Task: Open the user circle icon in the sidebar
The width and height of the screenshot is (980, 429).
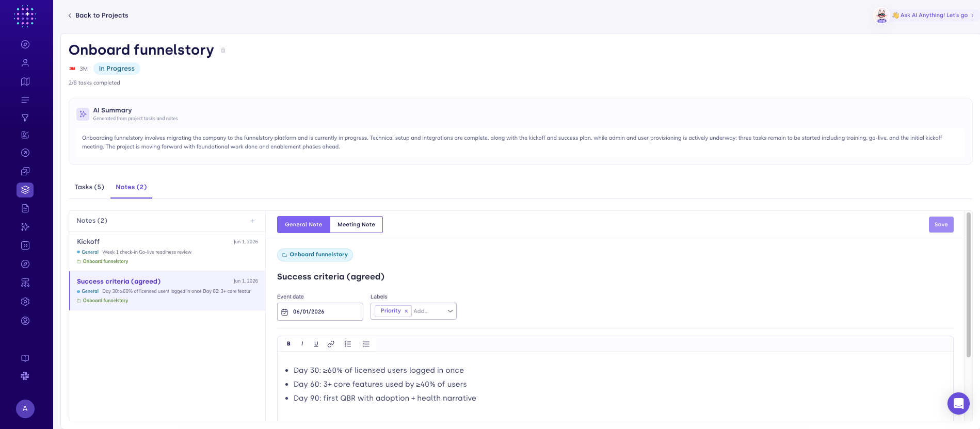Action: 25,321
